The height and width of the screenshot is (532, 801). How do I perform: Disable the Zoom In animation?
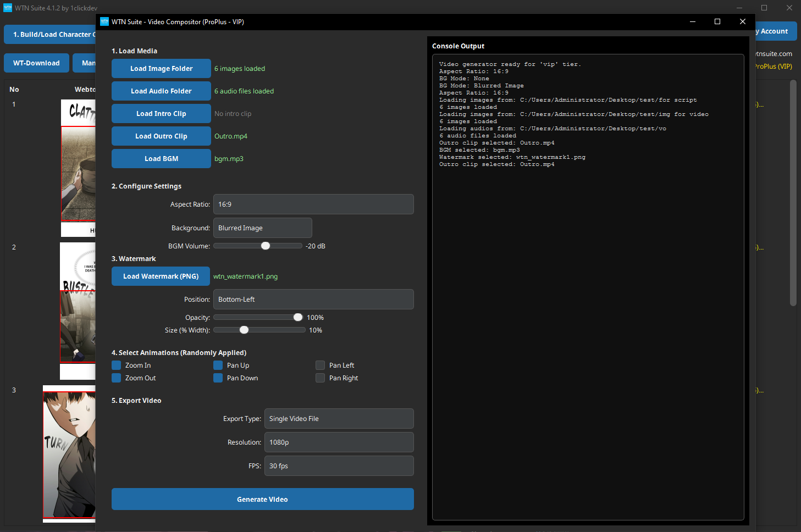116,365
